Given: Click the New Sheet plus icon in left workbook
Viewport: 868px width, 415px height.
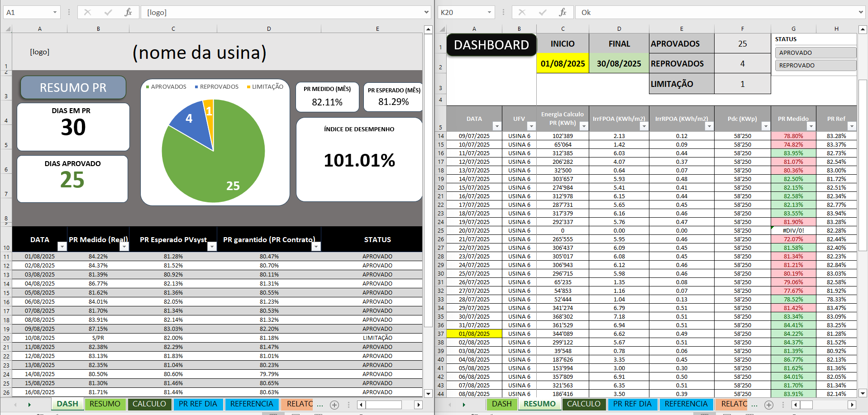Looking at the screenshot, I should tap(334, 405).
